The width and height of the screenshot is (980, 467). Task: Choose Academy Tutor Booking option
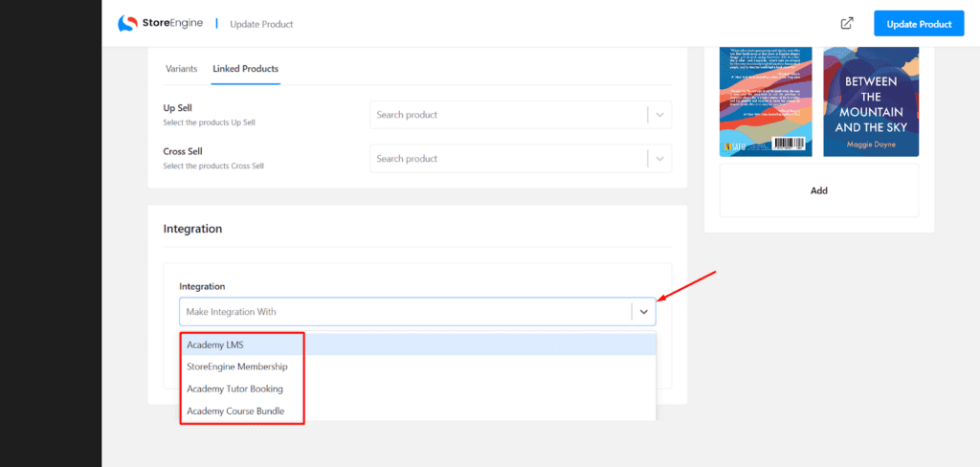point(417,389)
